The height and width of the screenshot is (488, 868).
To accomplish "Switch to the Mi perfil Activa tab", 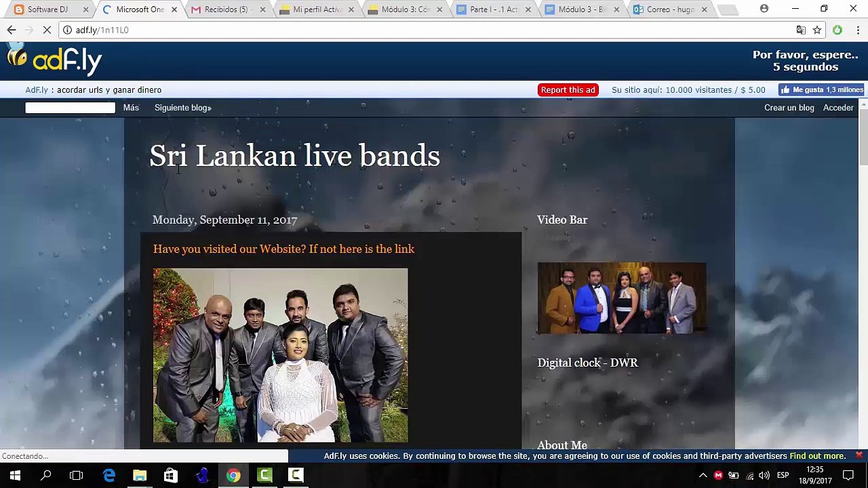I will point(317,9).
